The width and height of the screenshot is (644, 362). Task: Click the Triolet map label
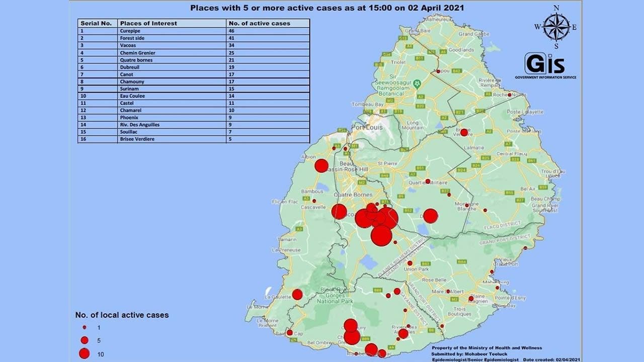point(398,62)
